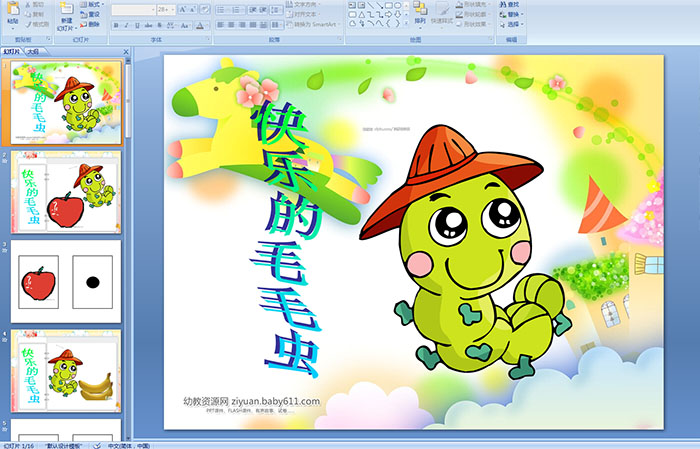700x449 pixels.
Task: Open character spacing menu
Action: click(171, 25)
